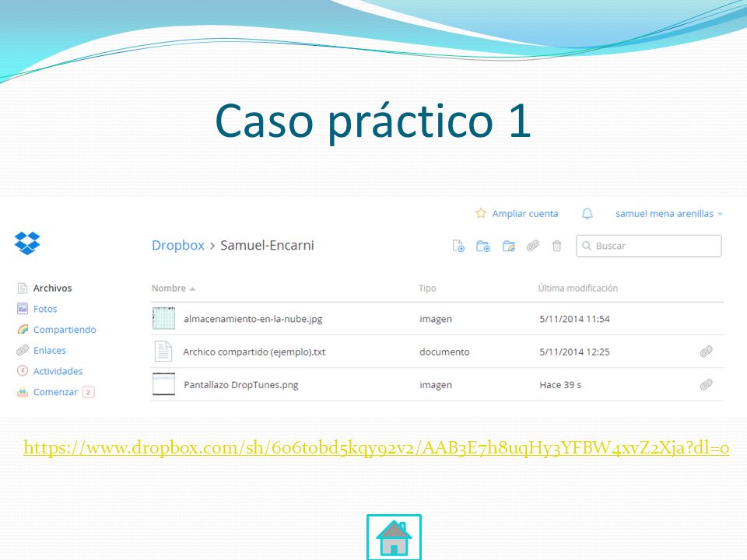Select file almacenamiento-en-la-nube.jpg

(253, 319)
